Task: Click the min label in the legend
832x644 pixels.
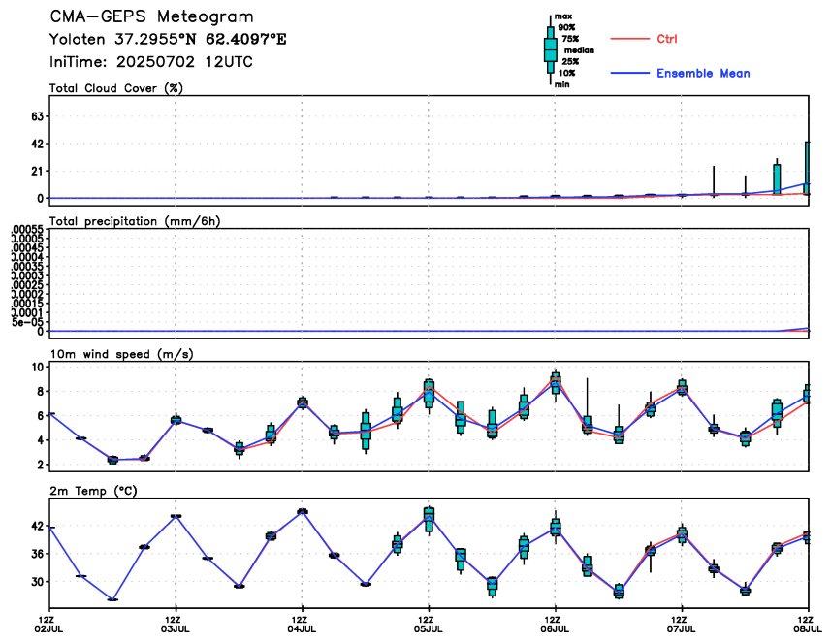Action: [561, 84]
